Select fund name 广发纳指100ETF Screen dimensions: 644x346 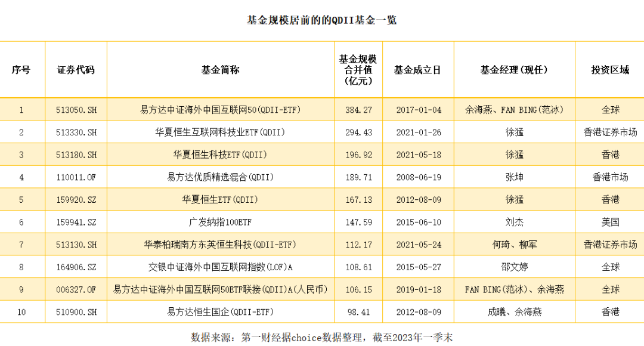(220, 223)
